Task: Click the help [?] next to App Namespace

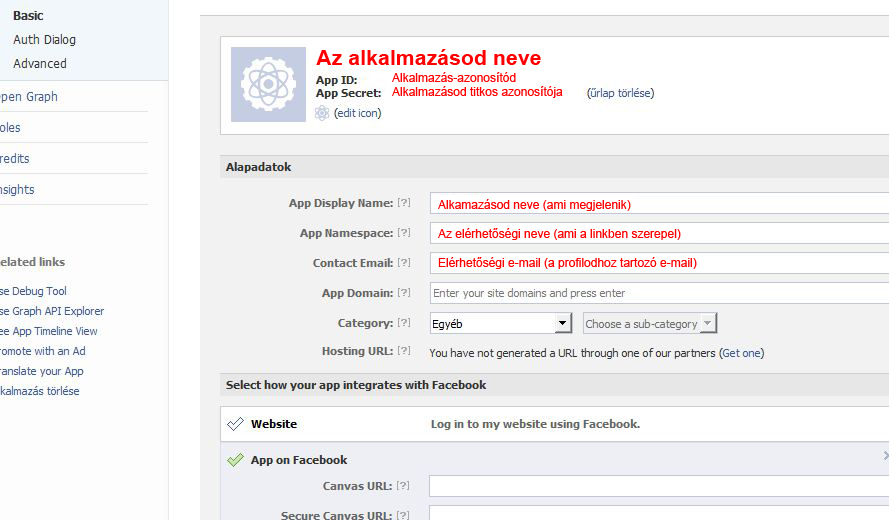Action: coord(404,232)
